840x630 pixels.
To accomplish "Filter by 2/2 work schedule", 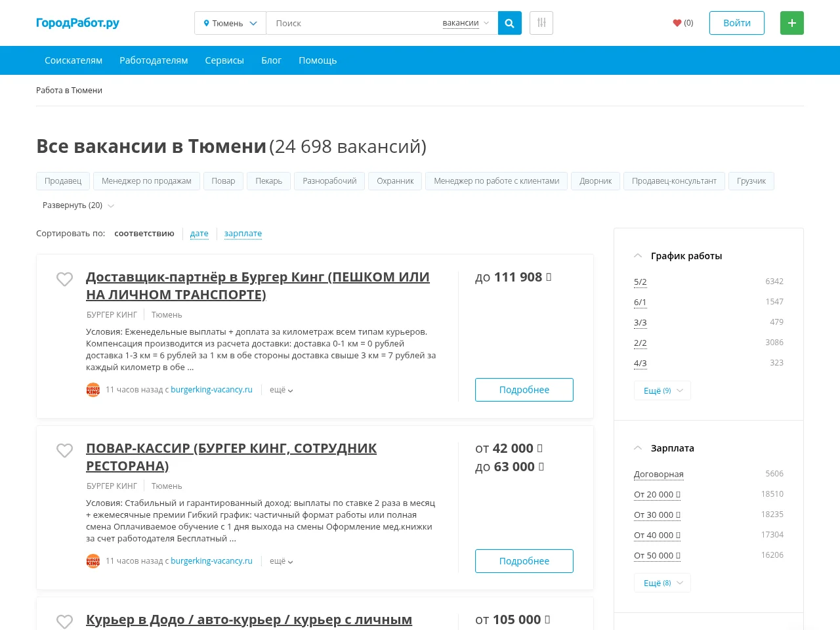I will [x=640, y=343].
